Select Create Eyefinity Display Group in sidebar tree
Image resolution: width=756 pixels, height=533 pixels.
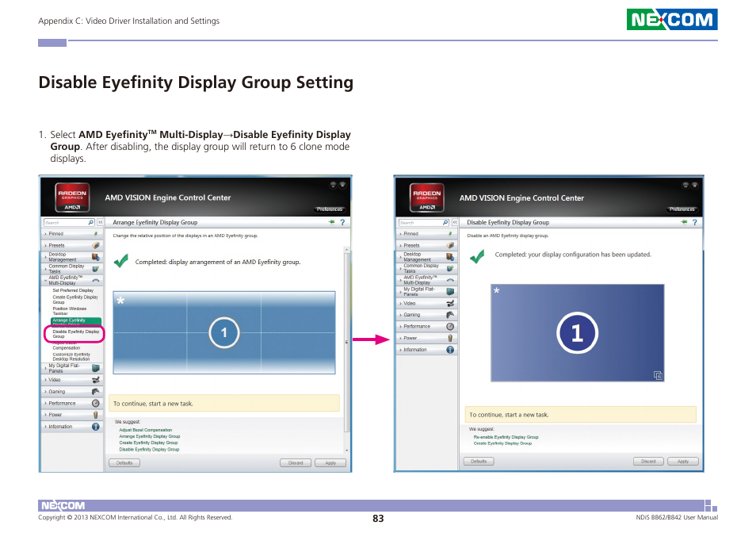75,300
